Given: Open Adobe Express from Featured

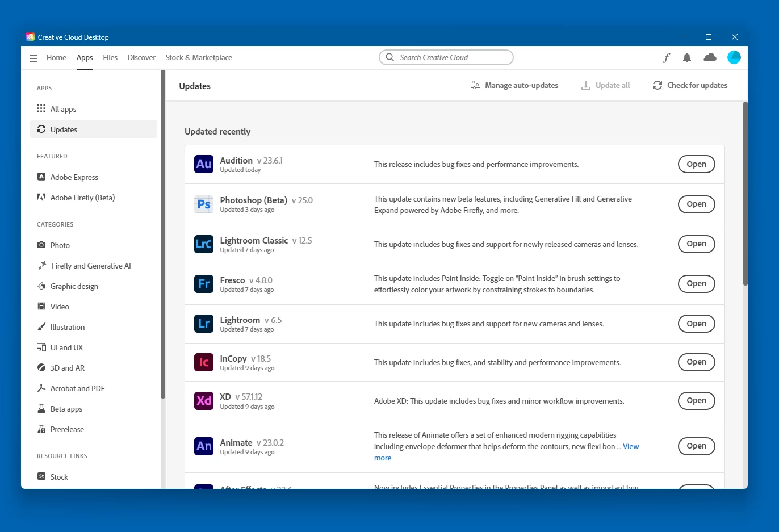Looking at the screenshot, I should coord(94,177).
